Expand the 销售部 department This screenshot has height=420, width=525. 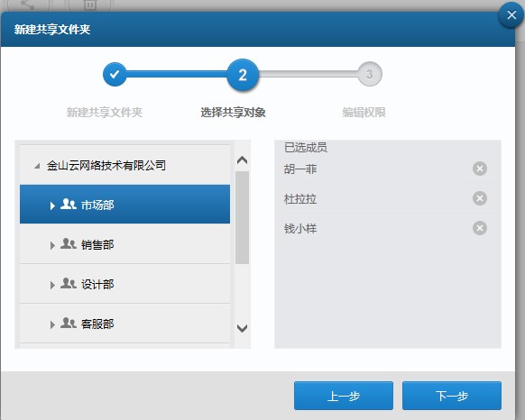pos(52,245)
